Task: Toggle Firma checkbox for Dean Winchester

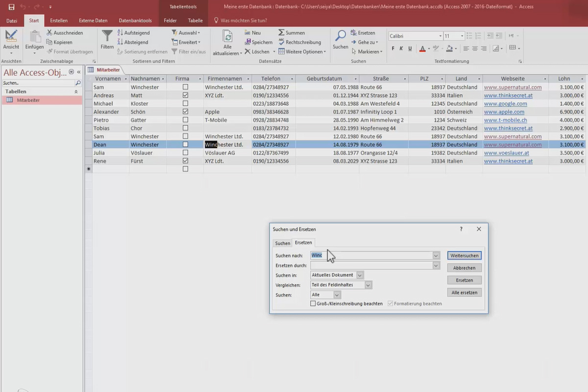Action: [x=185, y=145]
